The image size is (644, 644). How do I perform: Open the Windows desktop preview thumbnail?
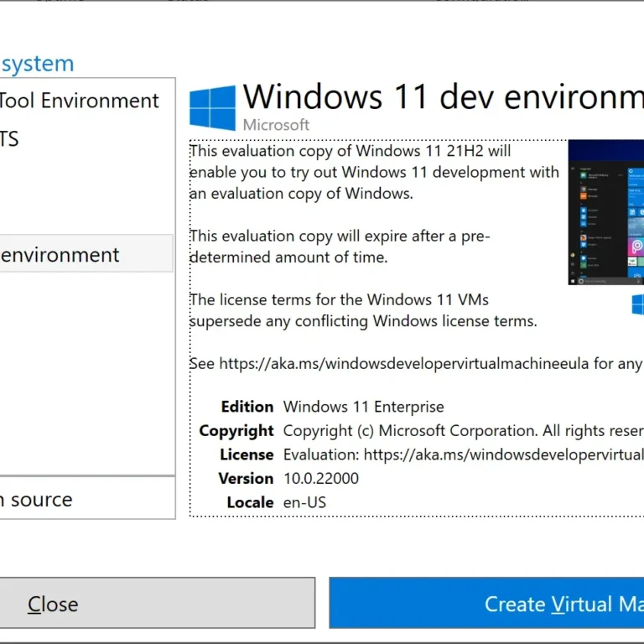[x=605, y=212]
